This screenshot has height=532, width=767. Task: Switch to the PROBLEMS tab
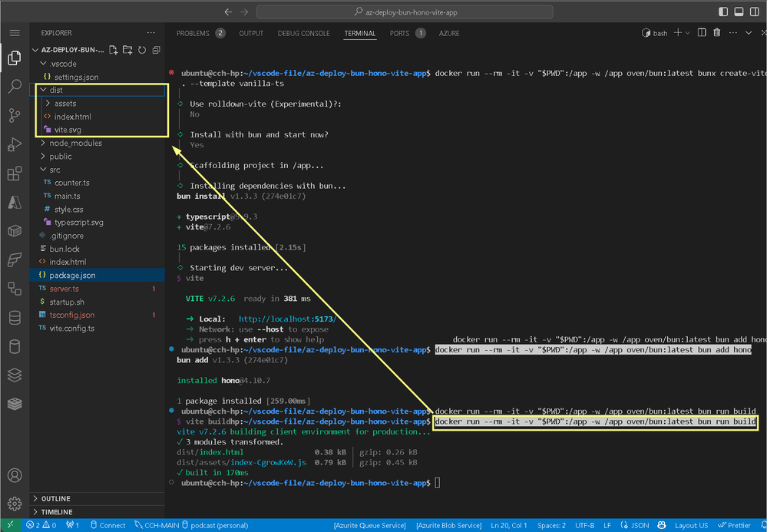click(192, 33)
